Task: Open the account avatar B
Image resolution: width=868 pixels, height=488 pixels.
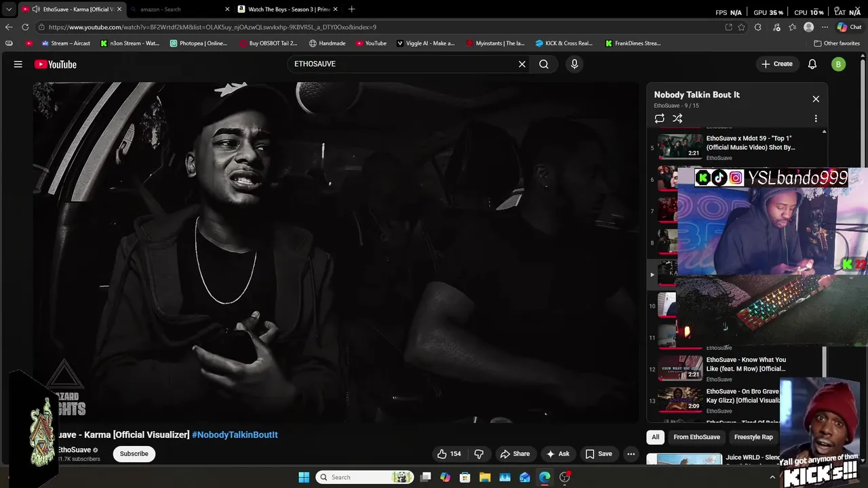Action: [839, 64]
